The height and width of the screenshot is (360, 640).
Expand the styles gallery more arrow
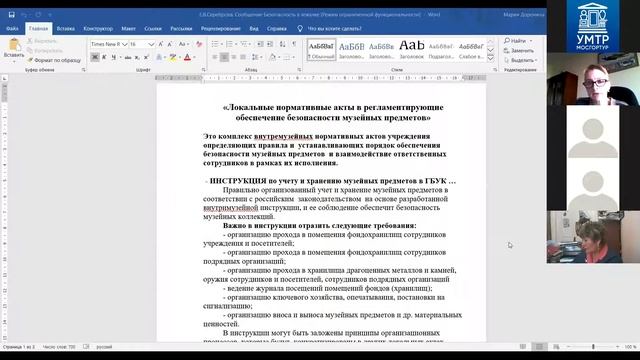[x=491, y=58]
